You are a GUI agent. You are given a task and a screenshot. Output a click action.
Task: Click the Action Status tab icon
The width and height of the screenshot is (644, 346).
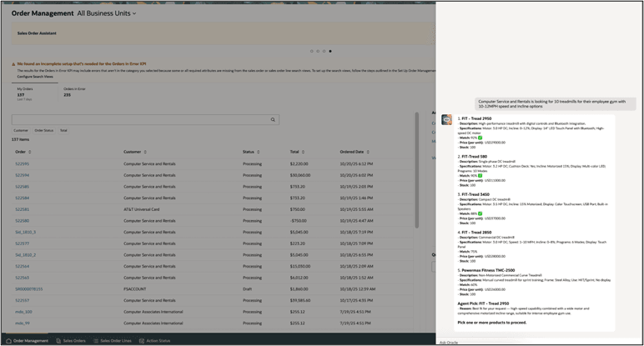coord(142,341)
